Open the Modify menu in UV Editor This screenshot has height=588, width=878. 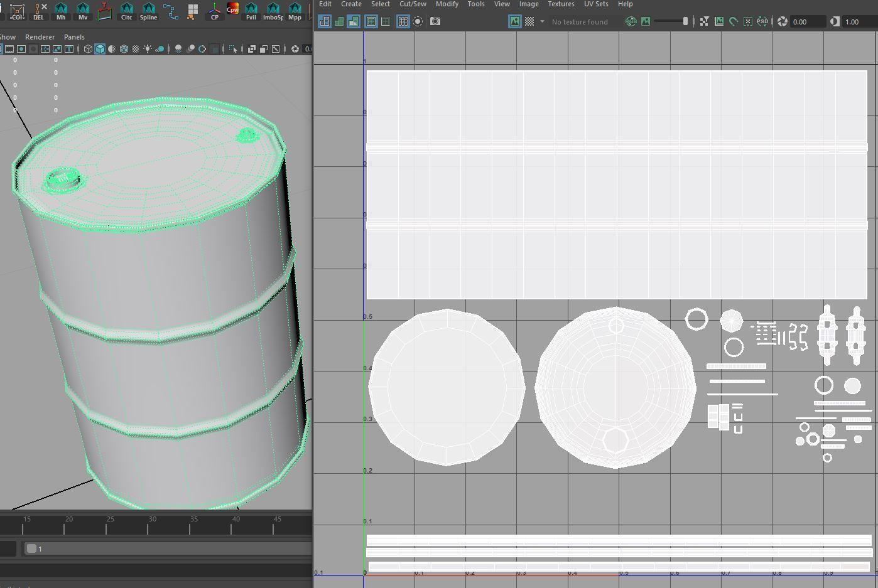coord(447,4)
